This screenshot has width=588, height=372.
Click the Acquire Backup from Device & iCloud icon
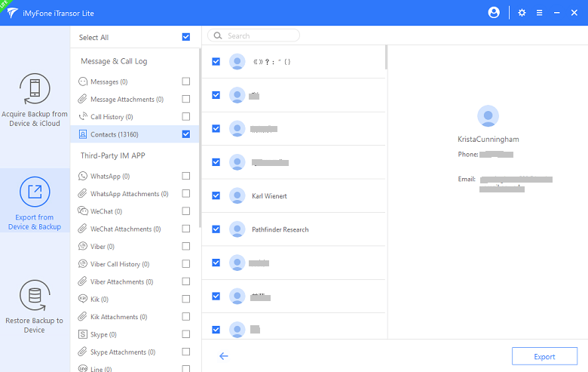click(x=35, y=89)
